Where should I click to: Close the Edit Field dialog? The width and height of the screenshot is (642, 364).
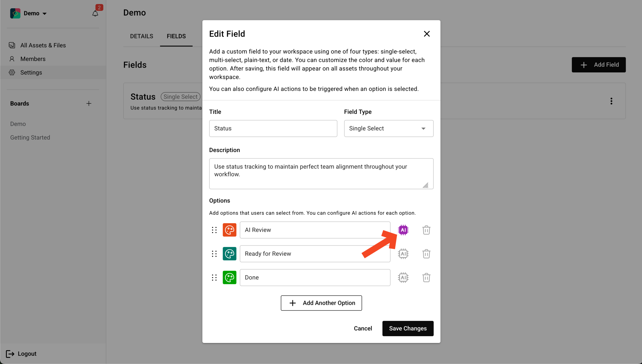(426, 34)
